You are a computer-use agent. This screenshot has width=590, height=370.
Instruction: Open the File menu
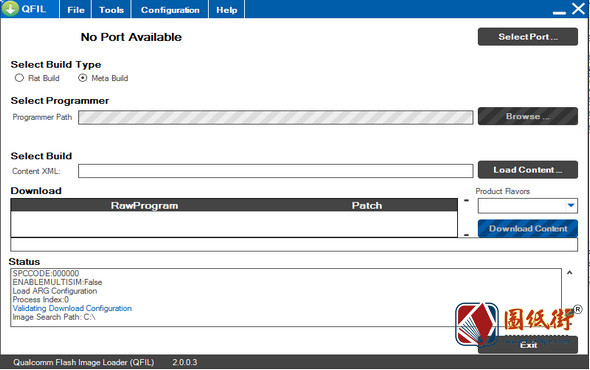coord(76,10)
